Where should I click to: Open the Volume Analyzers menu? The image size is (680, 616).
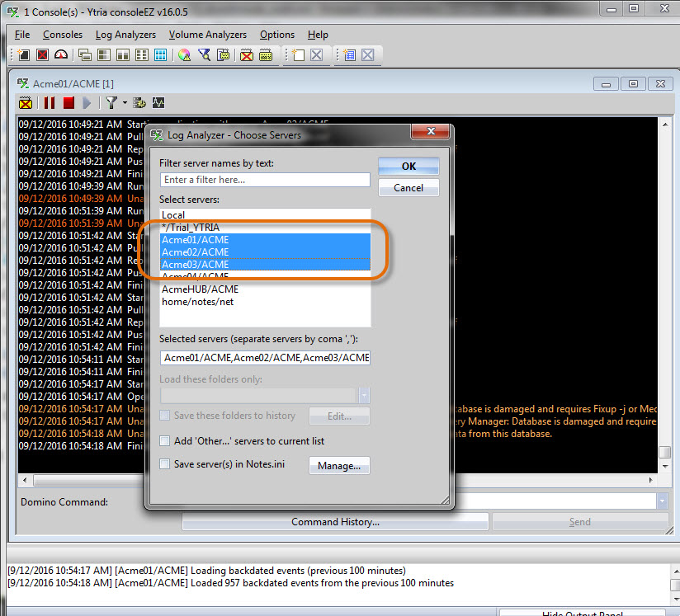click(208, 35)
